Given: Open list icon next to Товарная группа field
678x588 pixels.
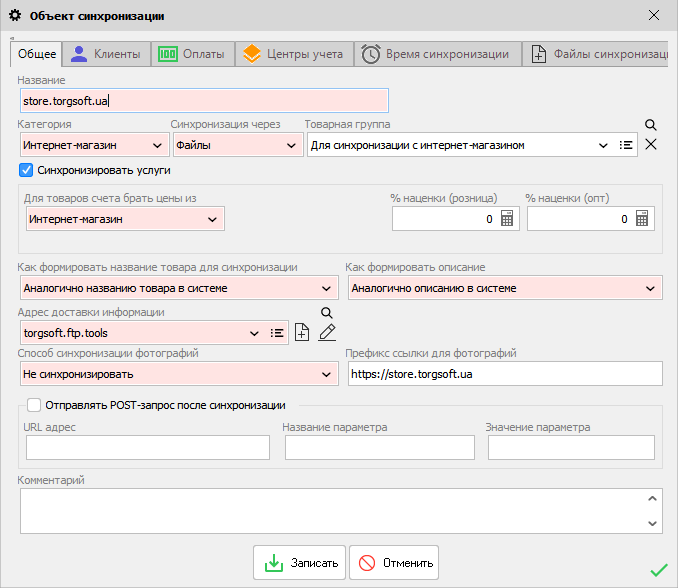Looking at the screenshot, I should [x=627, y=145].
